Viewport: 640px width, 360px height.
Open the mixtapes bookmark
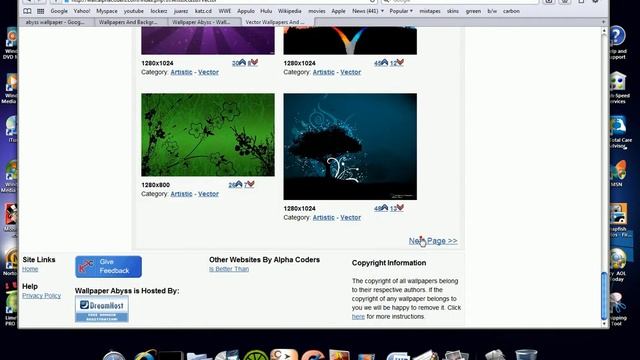[x=430, y=11]
